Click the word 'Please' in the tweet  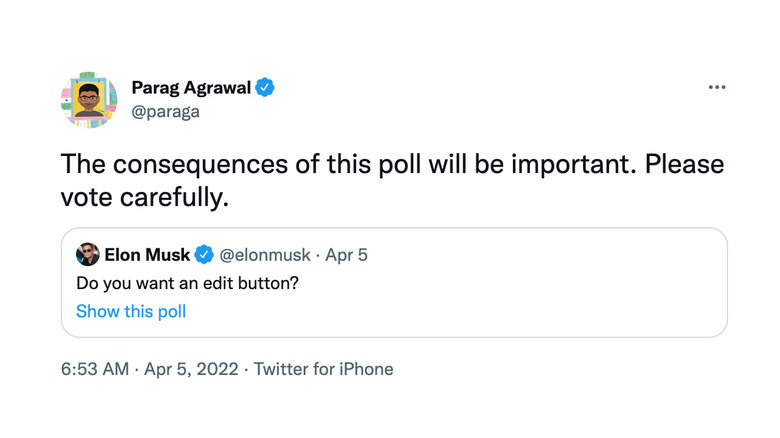pos(684,164)
